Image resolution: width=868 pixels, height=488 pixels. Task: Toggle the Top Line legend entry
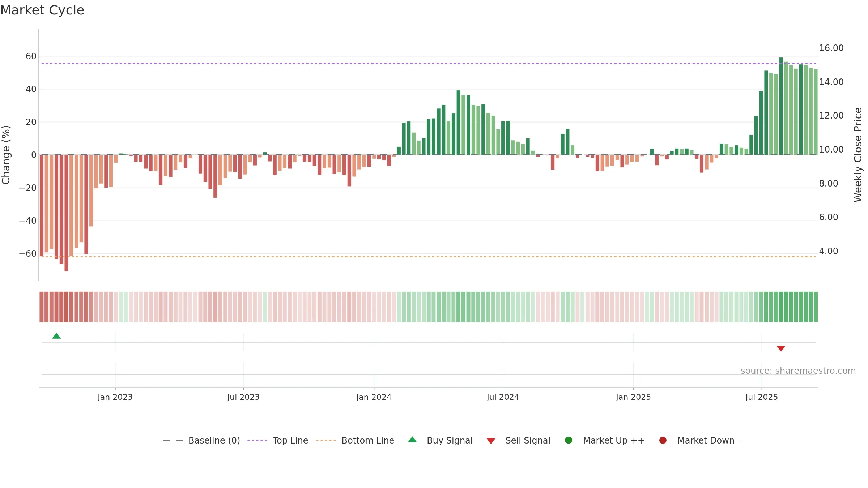point(278,440)
